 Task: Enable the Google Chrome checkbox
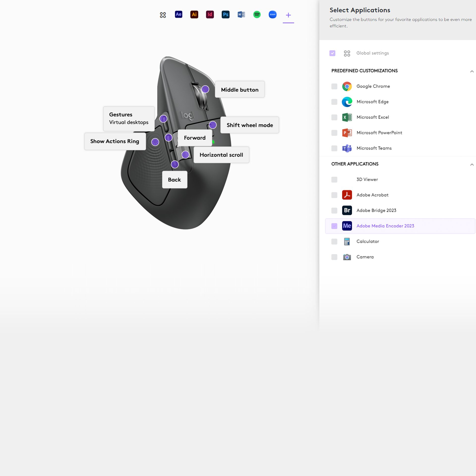click(334, 86)
